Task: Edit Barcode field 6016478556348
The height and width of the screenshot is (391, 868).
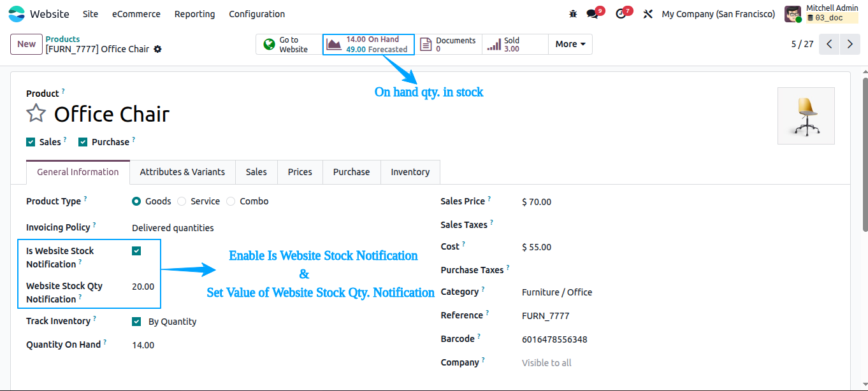Action: [554, 339]
